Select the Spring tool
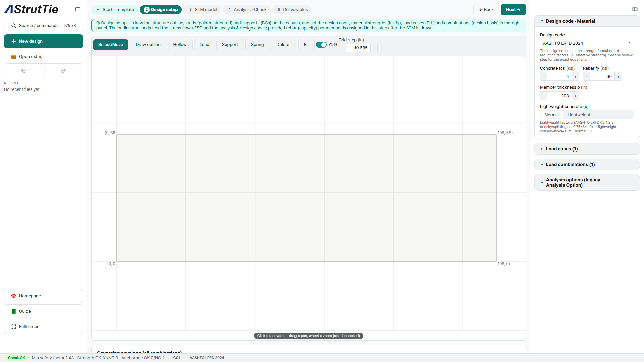The height and width of the screenshot is (362, 644). coord(257,45)
